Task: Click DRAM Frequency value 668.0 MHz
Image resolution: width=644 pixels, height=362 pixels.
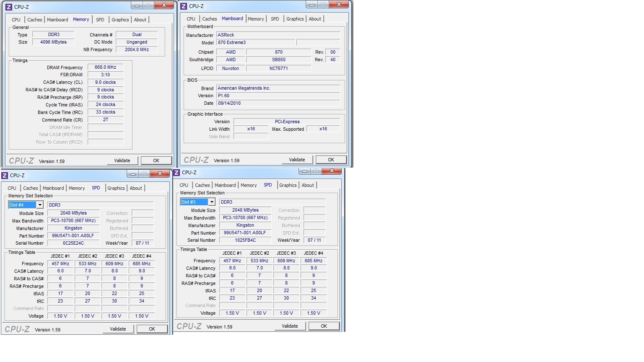Action: click(x=105, y=67)
